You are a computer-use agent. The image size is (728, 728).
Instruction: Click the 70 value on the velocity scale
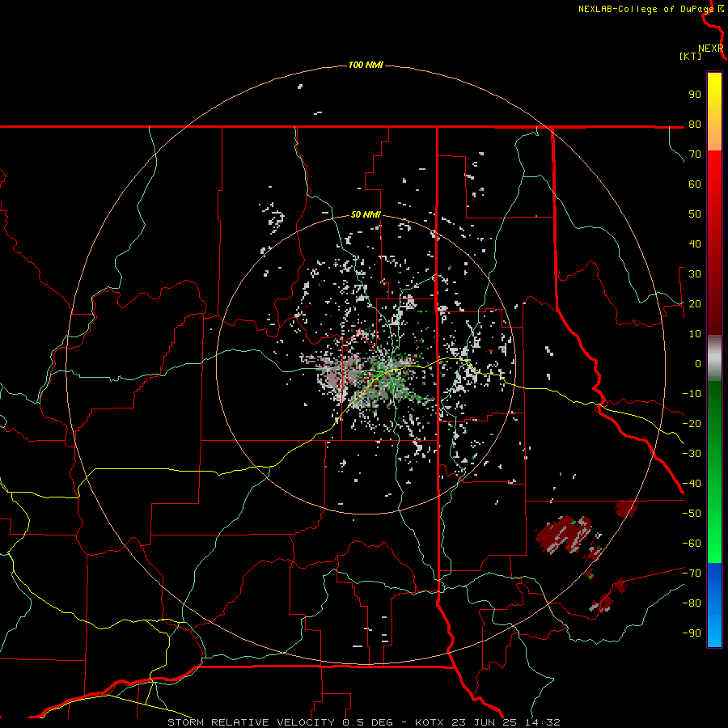(x=695, y=154)
